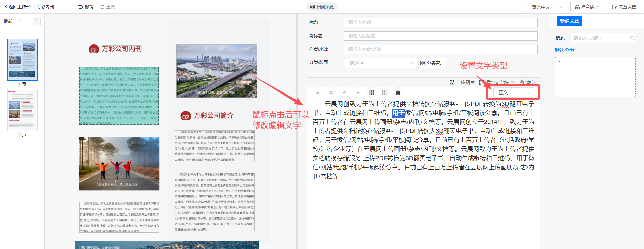
Task: Click the 标题 title input field
Action: [440, 22]
